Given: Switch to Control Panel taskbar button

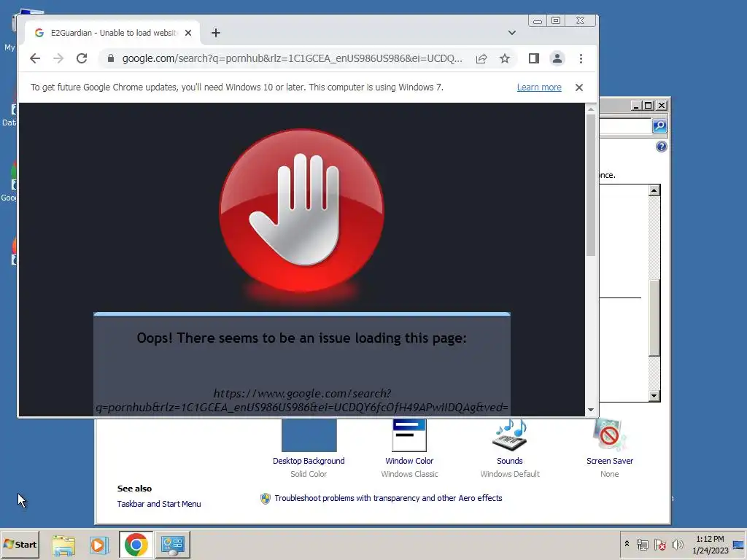Looking at the screenshot, I should (172, 545).
